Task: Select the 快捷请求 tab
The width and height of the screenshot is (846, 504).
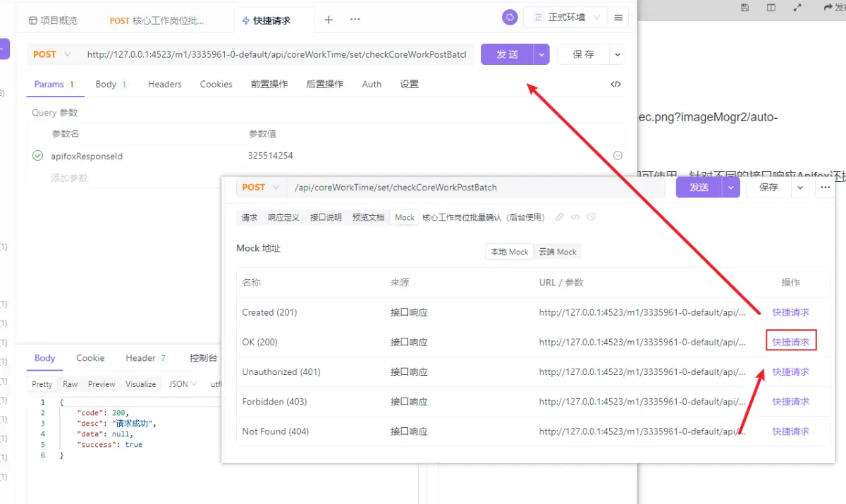Action: [266, 20]
